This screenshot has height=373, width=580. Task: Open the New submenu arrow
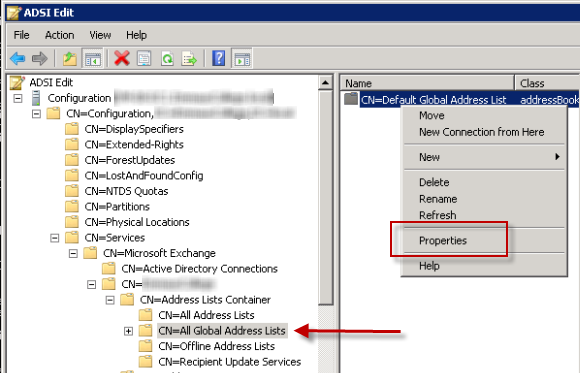(x=557, y=157)
